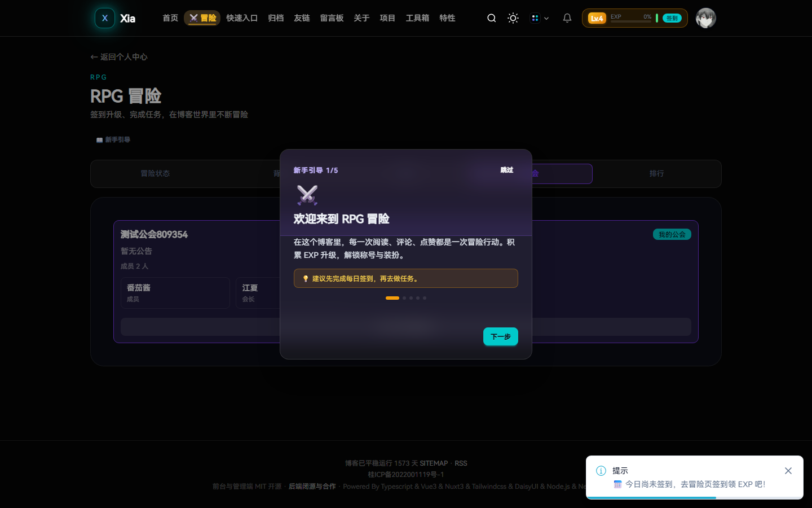Open the four-dot color palette icon
The width and height of the screenshot is (812, 508).
point(535,18)
